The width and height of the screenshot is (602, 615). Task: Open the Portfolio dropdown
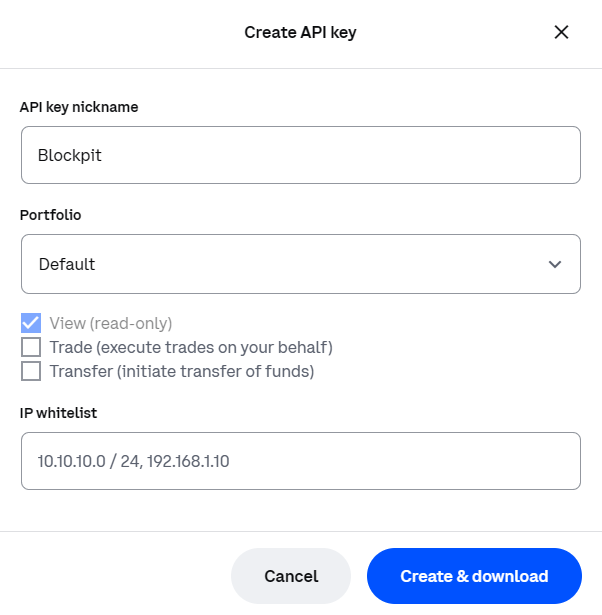coord(301,264)
